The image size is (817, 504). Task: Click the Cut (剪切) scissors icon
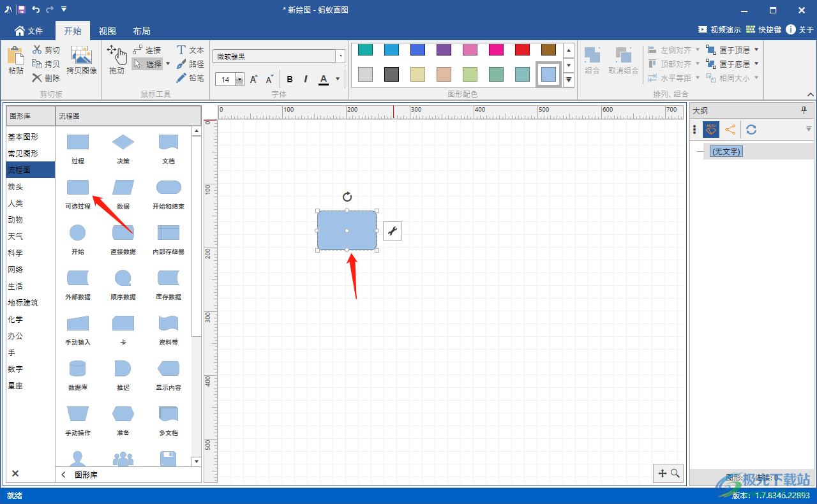[x=37, y=49]
